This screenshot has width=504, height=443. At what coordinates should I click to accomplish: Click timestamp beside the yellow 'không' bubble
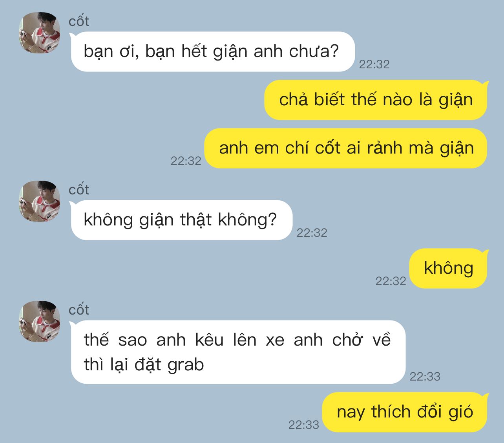coord(391,281)
